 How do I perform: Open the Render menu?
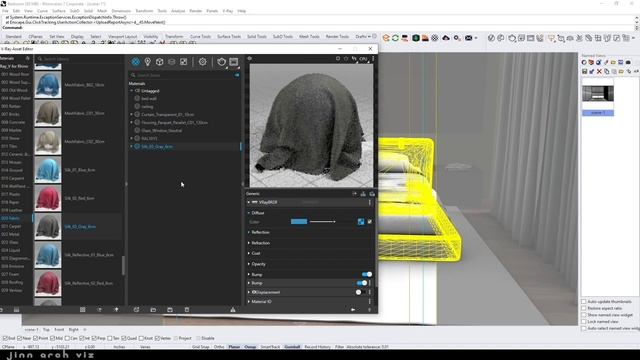[x=196, y=11]
